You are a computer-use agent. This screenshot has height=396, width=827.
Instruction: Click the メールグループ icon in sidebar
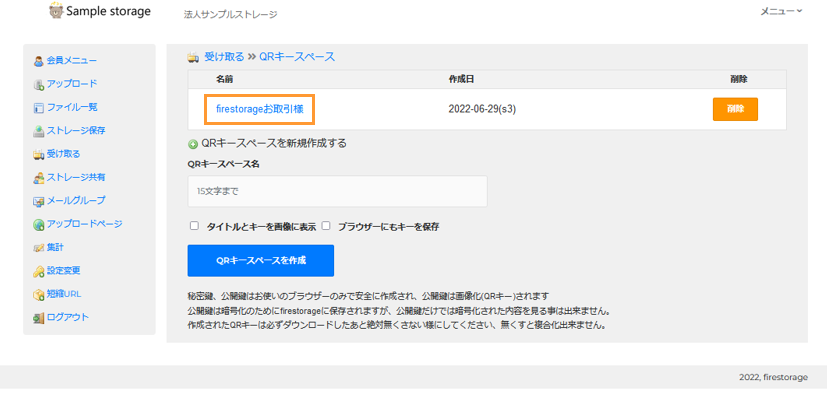(39, 201)
